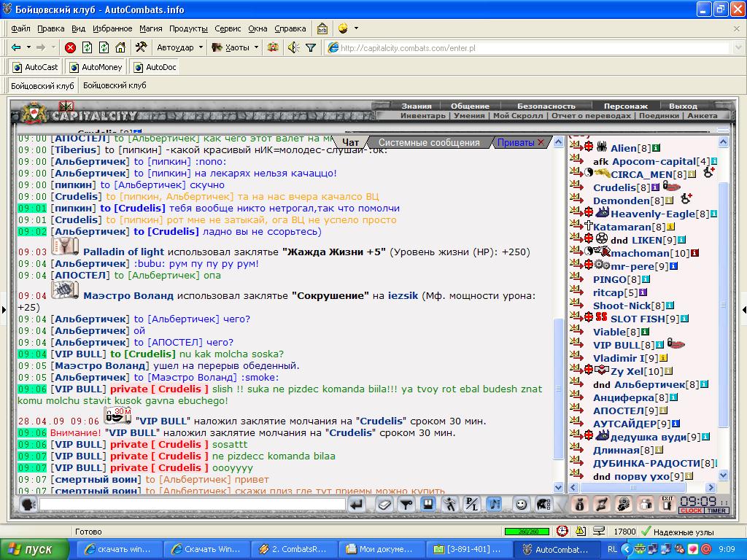Click the status bar warning triangle icon

tap(580, 532)
